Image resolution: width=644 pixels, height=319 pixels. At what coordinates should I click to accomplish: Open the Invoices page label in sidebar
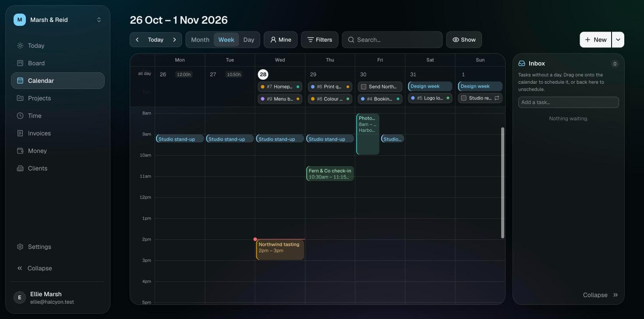(39, 133)
